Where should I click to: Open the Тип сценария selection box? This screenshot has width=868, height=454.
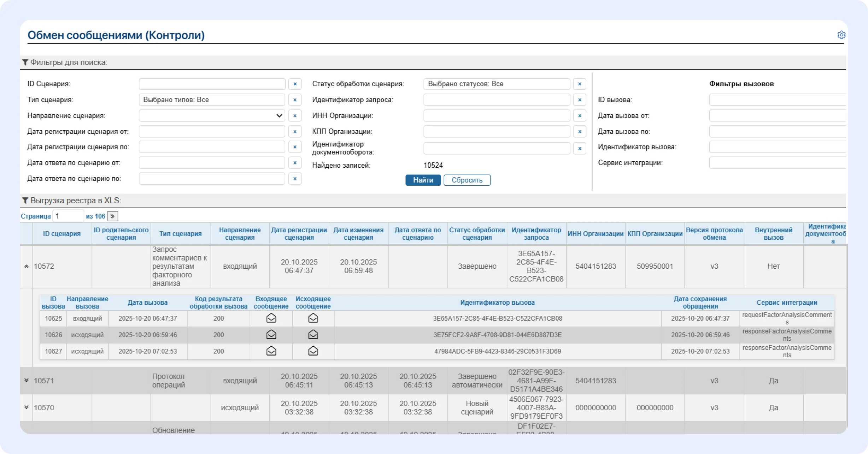tap(212, 100)
